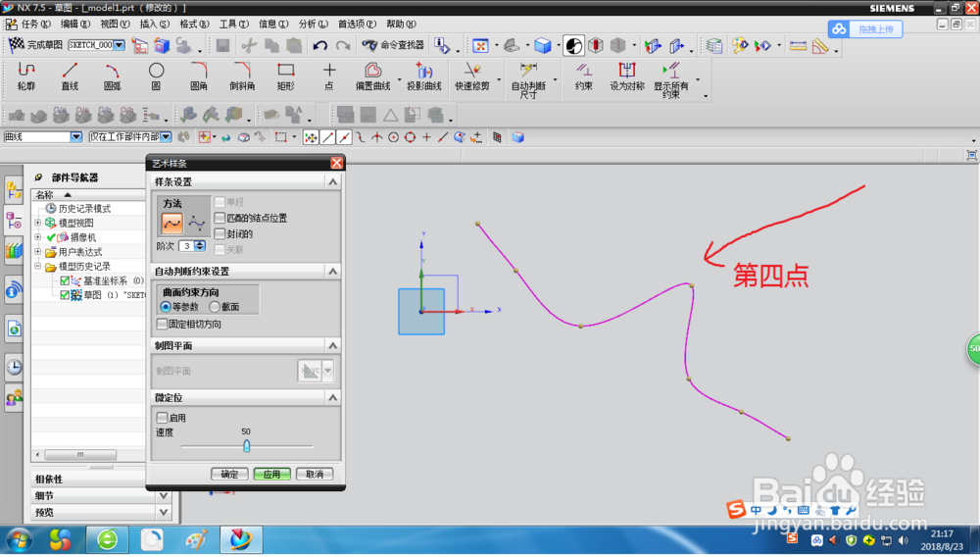The image size is (980, 557).
Task: Enable the 微定位 启用 checkbox
Action: coord(162,418)
